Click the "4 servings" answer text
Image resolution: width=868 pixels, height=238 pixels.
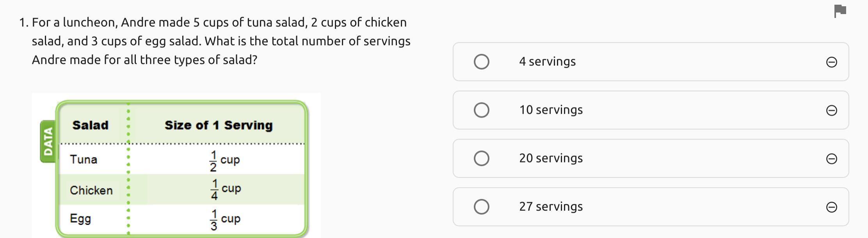547,62
